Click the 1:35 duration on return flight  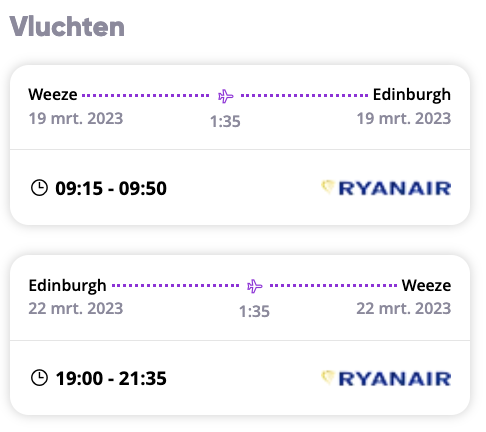pos(254,311)
